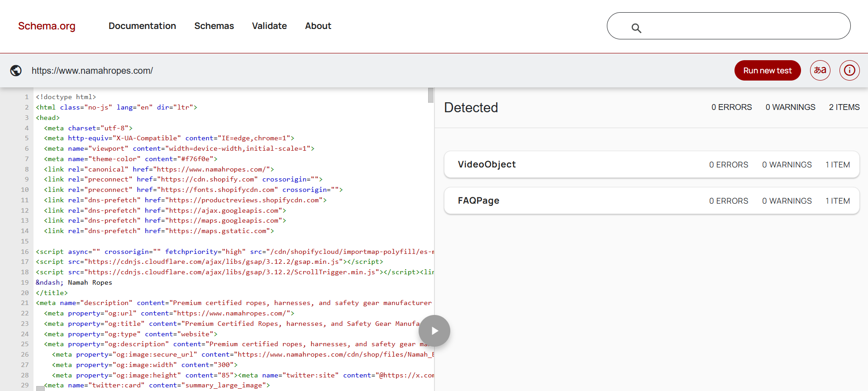
Task: Click the og:type meta code line
Action: [x=131, y=334]
